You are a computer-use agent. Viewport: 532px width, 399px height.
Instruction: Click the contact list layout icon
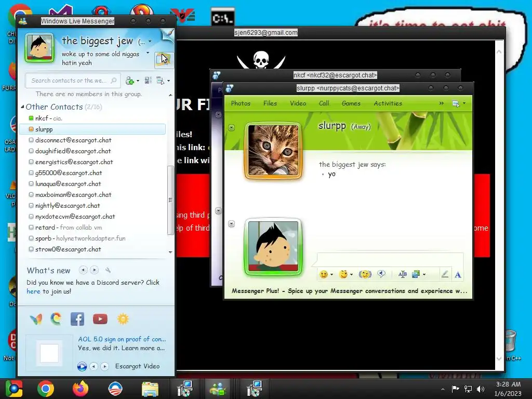tap(148, 81)
